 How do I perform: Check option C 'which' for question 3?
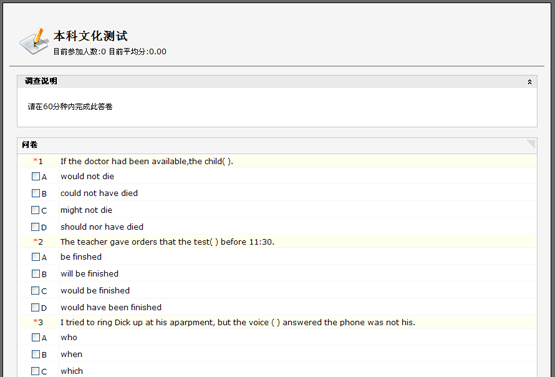(35, 371)
